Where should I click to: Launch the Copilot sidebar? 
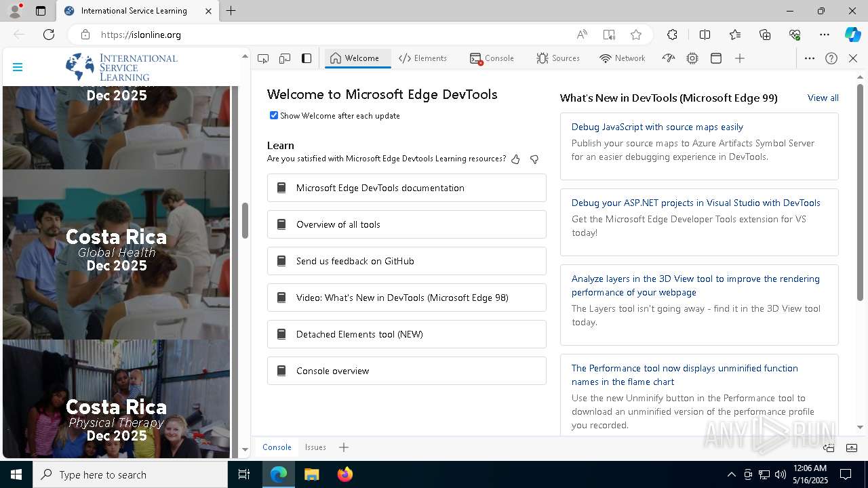[x=852, y=35]
